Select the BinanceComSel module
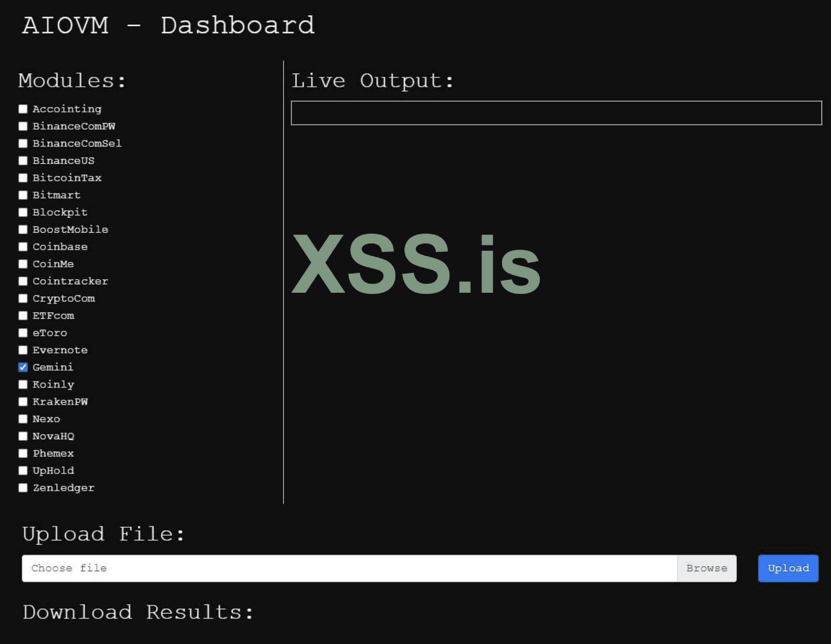The height and width of the screenshot is (644, 831). click(23, 143)
